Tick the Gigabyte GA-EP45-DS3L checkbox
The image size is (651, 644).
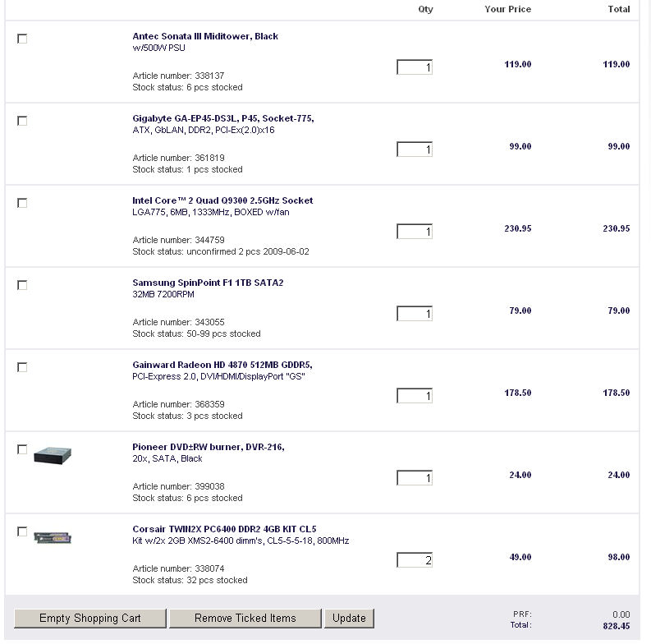tap(22, 121)
